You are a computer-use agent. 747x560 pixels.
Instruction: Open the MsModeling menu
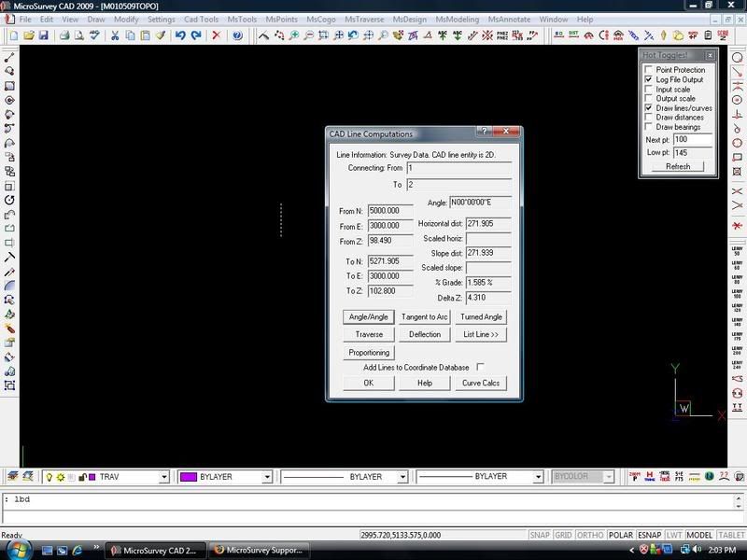457,20
